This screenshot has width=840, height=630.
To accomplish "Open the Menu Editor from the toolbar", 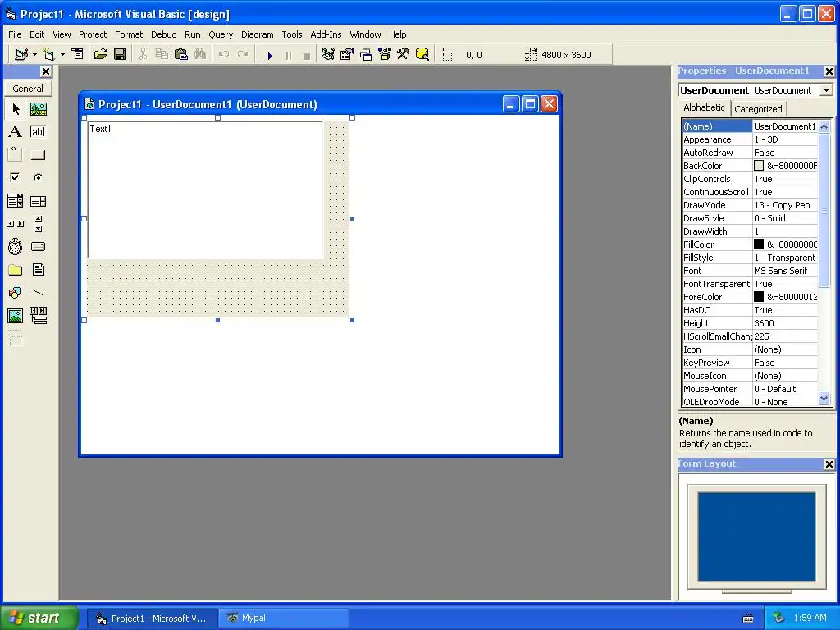I will click(x=78, y=55).
